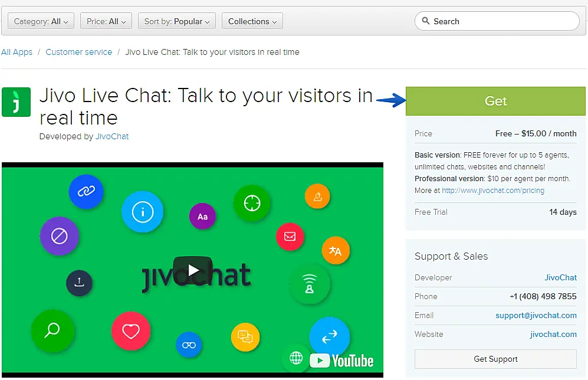Viewport: 588px width, 380px height.
Task: Open the Price filter dropdown
Action: point(106,21)
